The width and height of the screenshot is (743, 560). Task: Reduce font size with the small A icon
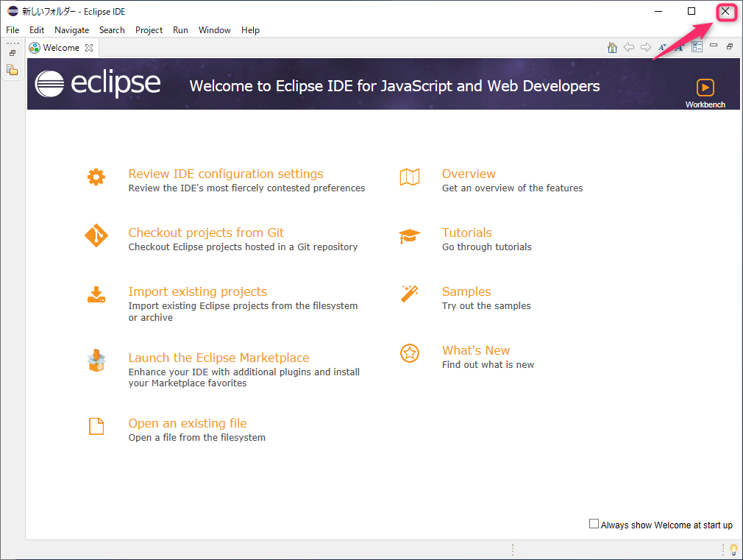tap(662, 47)
